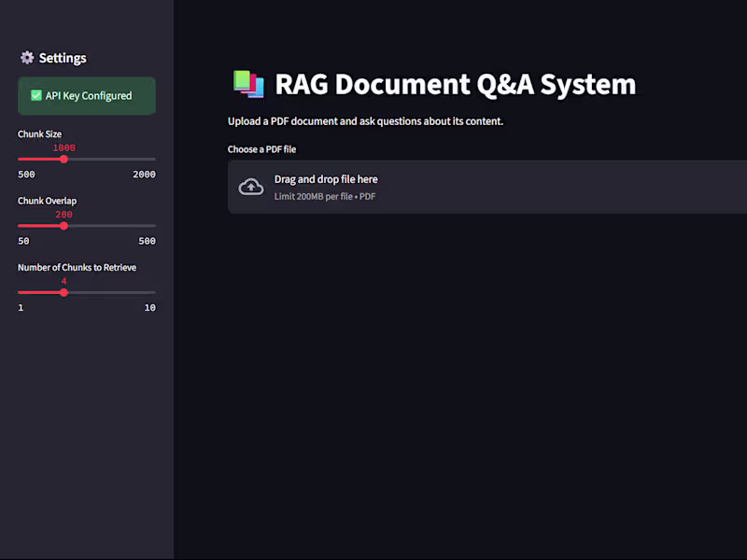
Task: Click the Chunk Size slider handle
Action: 63,160
